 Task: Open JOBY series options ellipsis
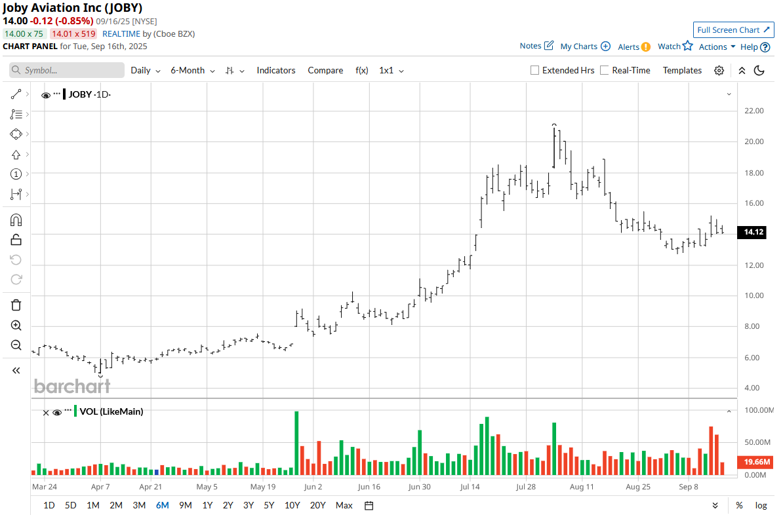(57, 93)
